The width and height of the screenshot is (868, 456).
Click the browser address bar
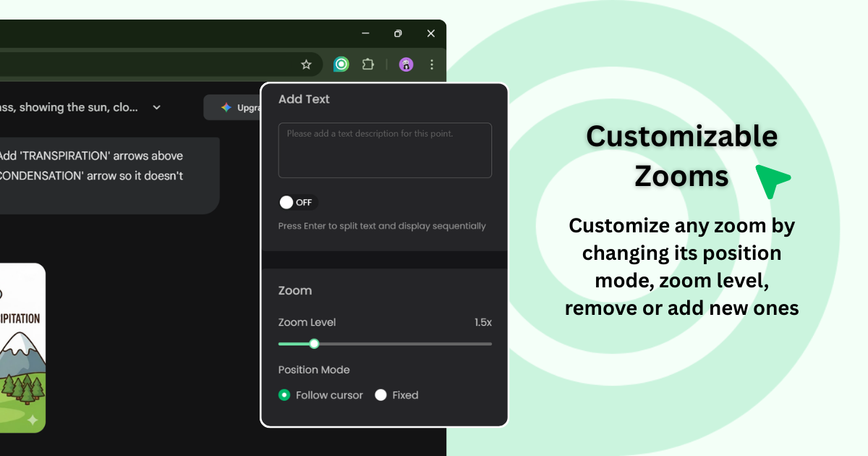[145, 64]
